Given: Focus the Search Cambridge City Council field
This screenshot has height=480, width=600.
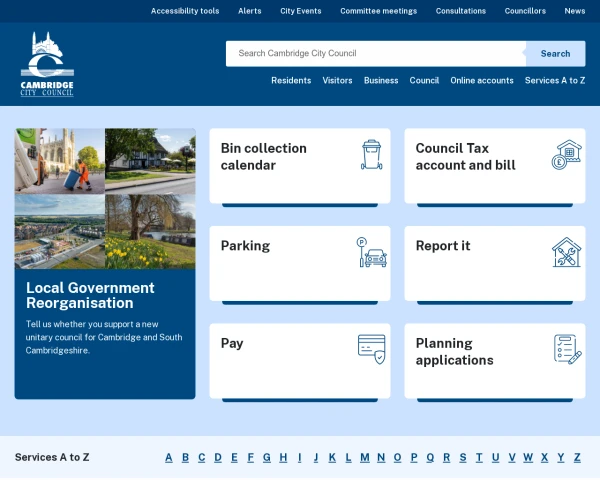Looking at the screenshot, I should point(375,53).
